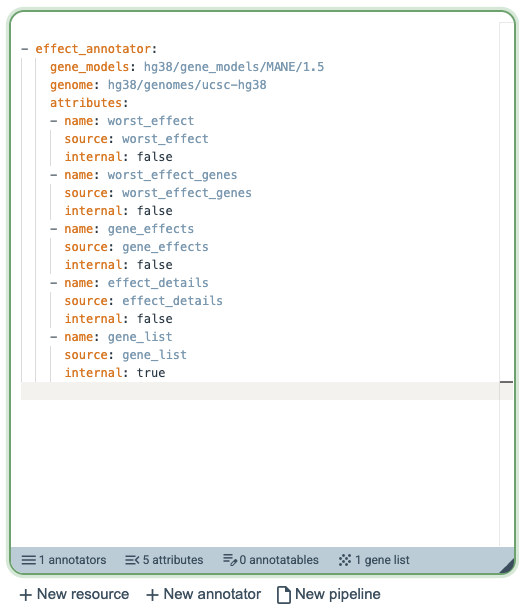
Task: Place cursor on empty highlighted editor line
Action: 260,391
